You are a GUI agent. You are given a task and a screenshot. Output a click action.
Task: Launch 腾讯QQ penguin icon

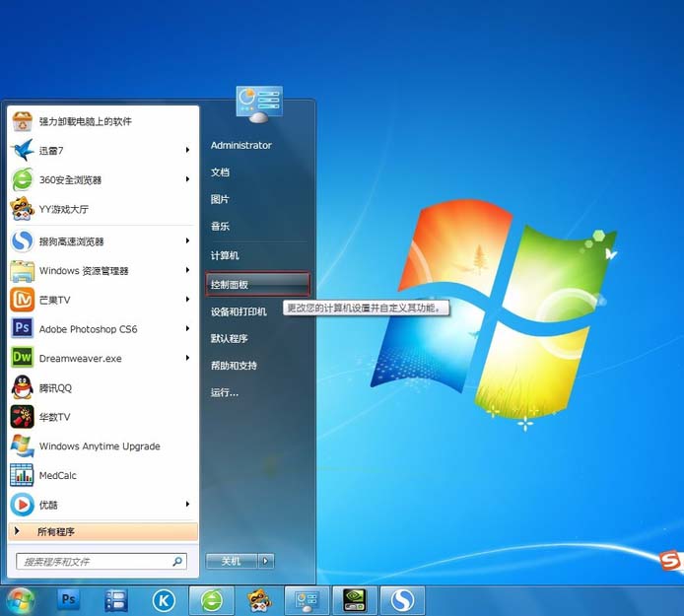(22, 387)
